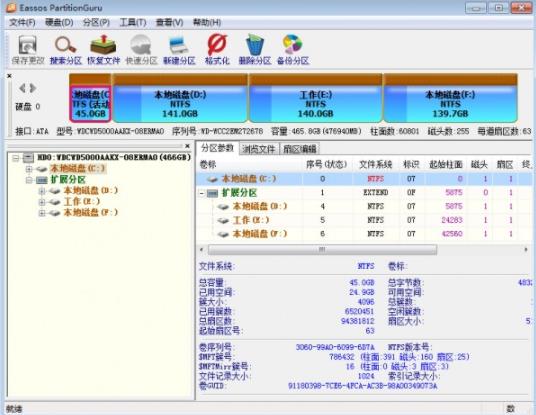Open the 文件(F) menu
The width and height of the screenshot is (536, 415).
pyautogui.click(x=22, y=23)
